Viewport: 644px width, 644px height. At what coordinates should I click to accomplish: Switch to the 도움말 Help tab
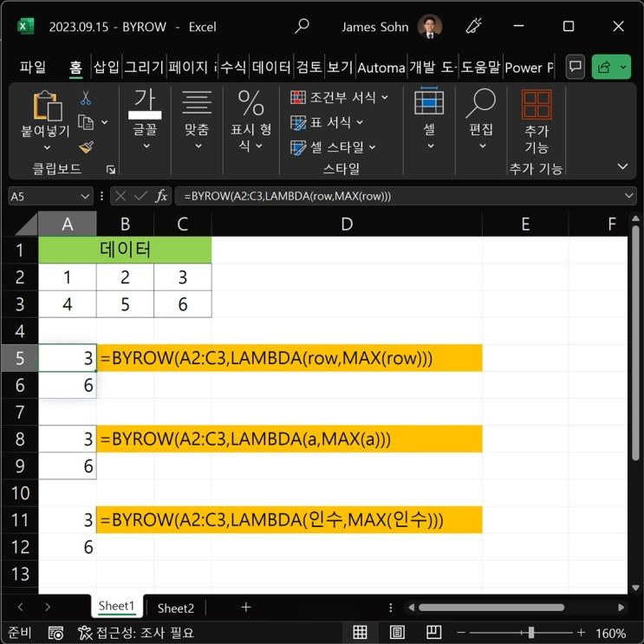[x=480, y=67]
